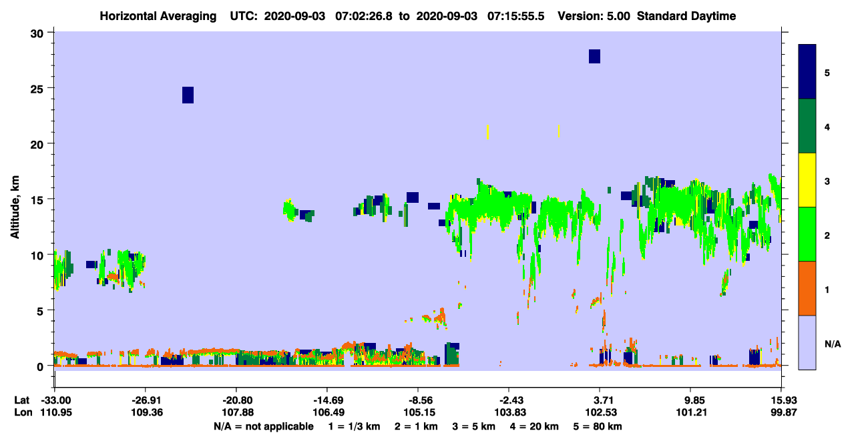Viewport: 868px width, 445px height.
Task: Click the longitude value 103.83
Action: 509,412
